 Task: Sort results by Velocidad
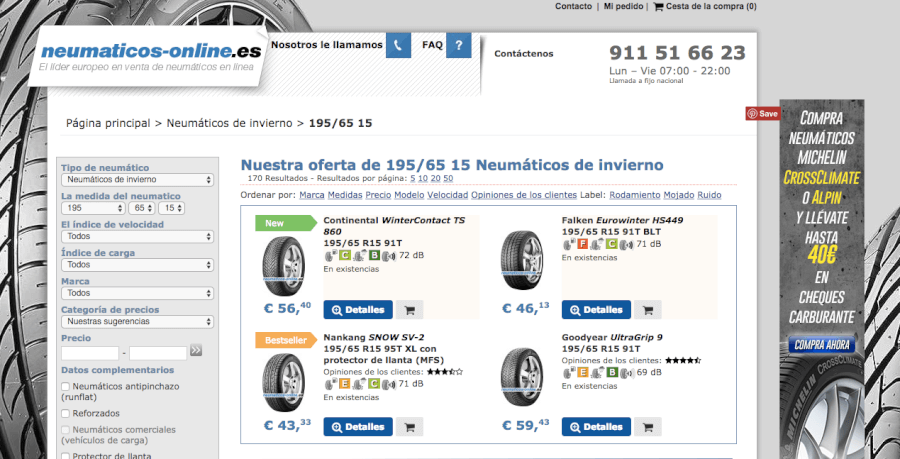[448, 195]
